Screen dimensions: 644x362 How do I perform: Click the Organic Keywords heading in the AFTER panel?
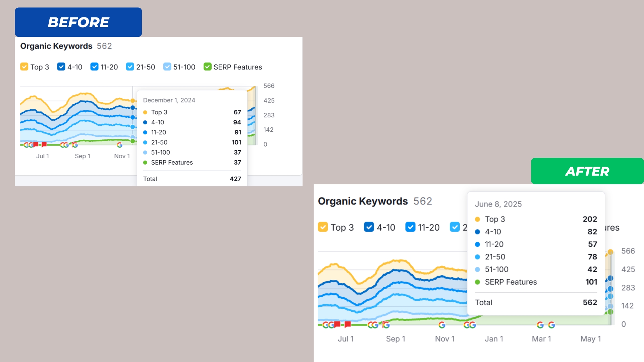click(x=363, y=201)
